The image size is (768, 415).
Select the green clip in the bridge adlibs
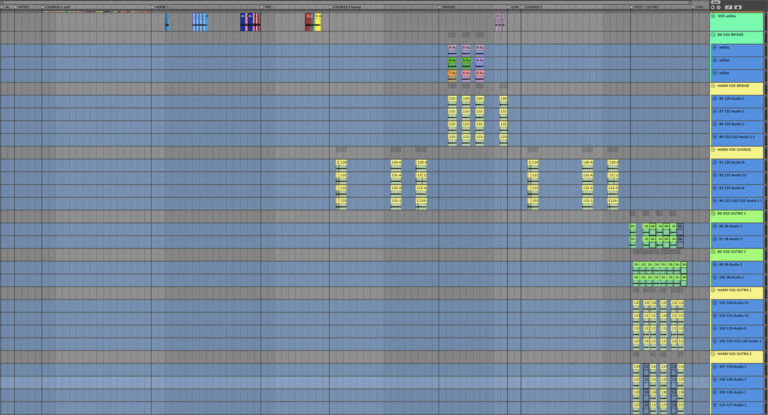point(452,61)
